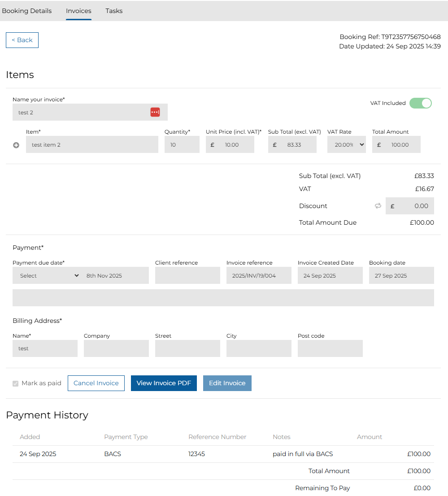Open the VAT Rate dropdown

coord(347,145)
